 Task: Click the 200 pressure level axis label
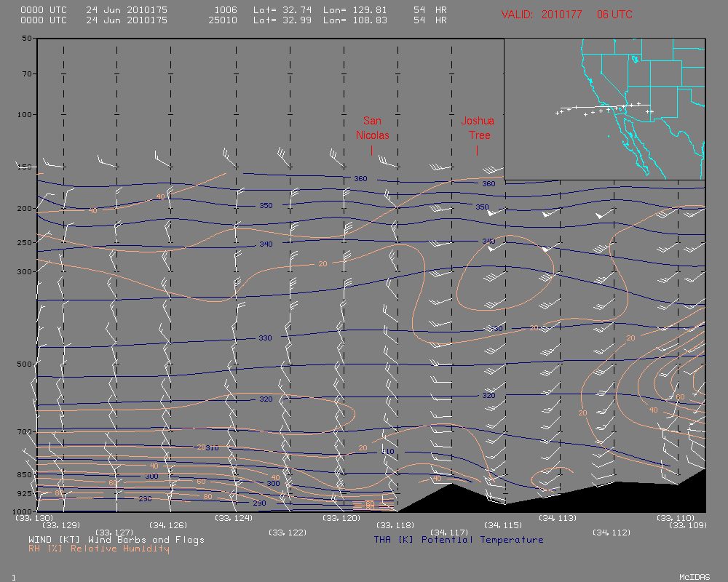click(x=24, y=208)
